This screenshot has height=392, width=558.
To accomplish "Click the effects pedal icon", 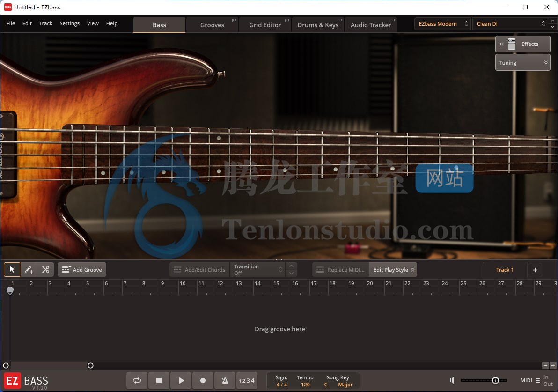I will pos(511,44).
